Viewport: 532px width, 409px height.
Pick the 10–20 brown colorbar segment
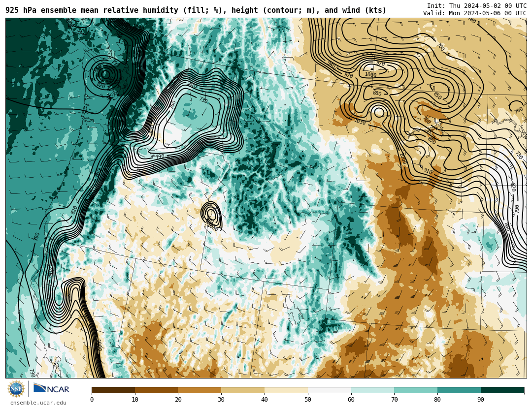[x=157, y=390]
